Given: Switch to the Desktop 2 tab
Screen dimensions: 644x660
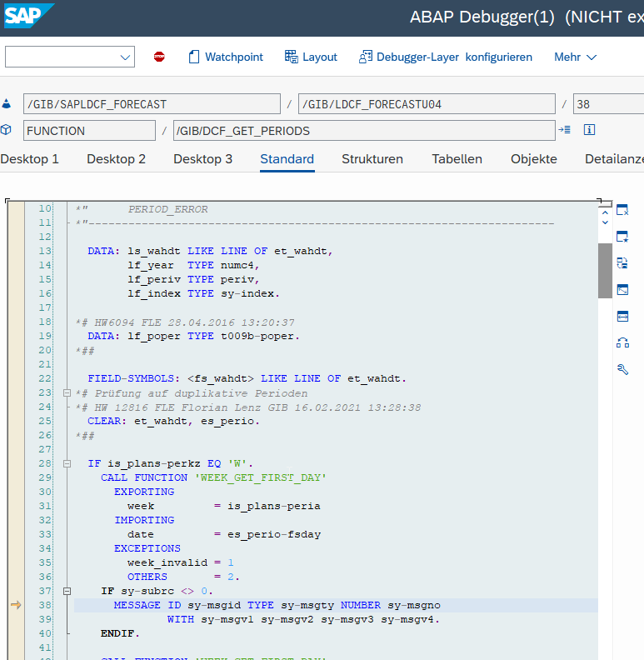Looking at the screenshot, I should pos(116,159).
